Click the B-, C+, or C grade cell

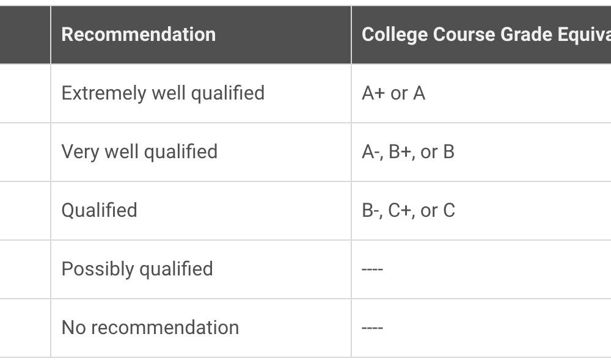click(x=481, y=211)
